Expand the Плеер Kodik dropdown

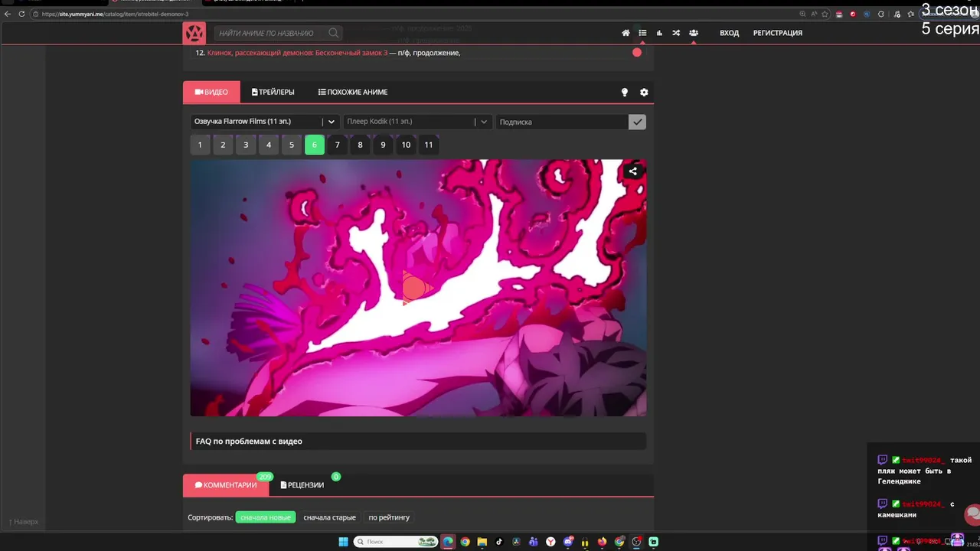coord(417,122)
